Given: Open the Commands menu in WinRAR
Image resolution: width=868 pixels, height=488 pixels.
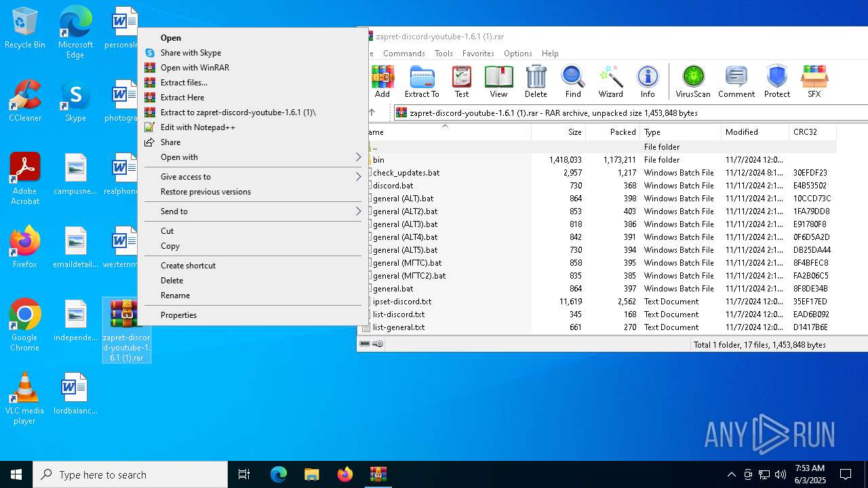Looking at the screenshot, I should click(404, 54).
